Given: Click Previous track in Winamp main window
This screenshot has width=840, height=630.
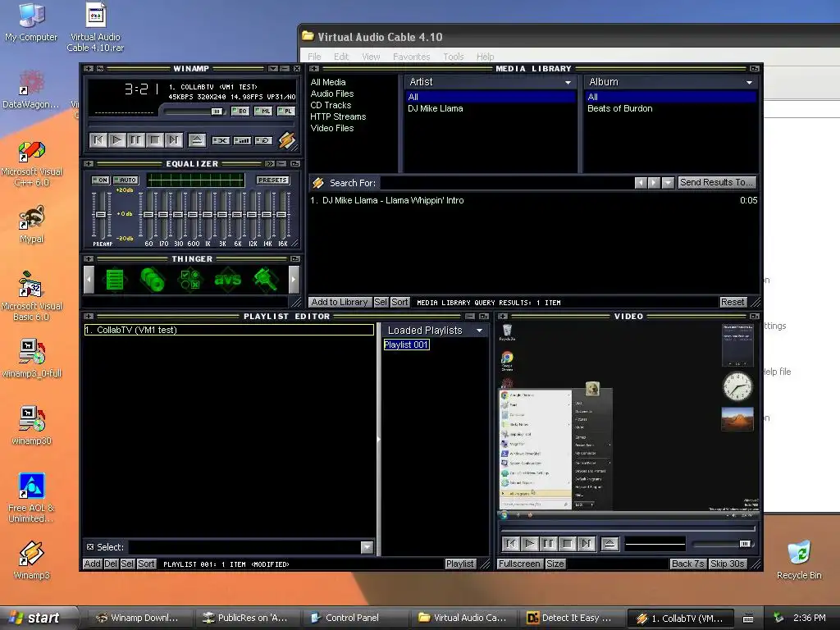Looking at the screenshot, I should pyautogui.click(x=98, y=140).
